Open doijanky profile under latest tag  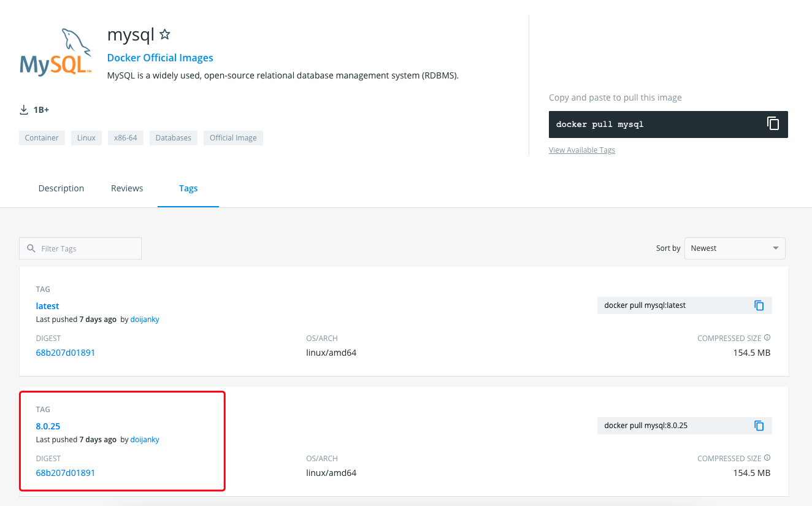(x=145, y=320)
